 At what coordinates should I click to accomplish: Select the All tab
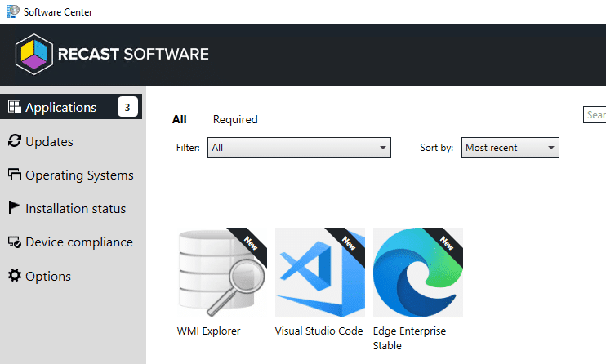click(179, 119)
